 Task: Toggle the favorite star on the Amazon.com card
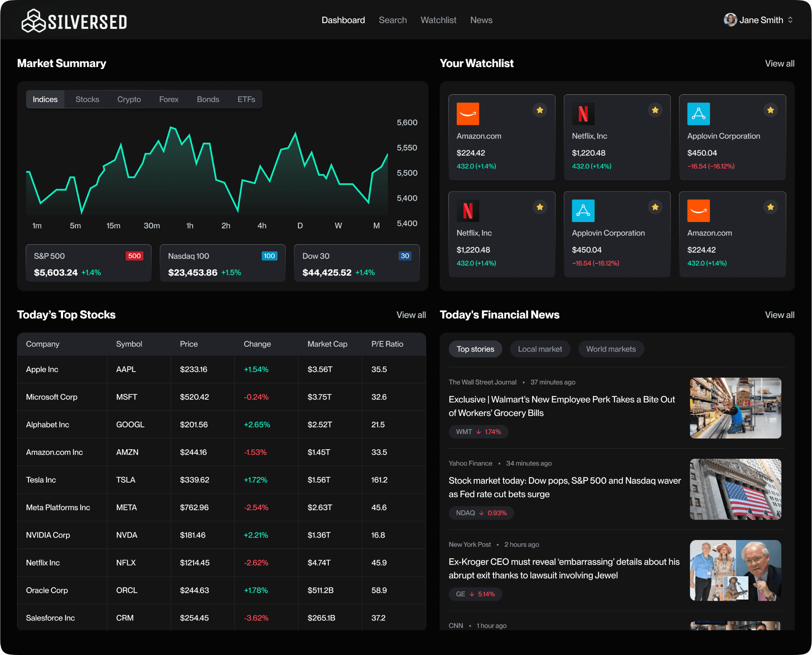coord(540,110)
